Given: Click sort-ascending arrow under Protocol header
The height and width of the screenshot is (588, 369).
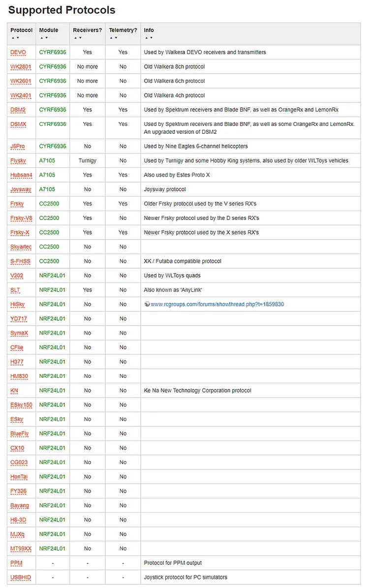Looking at the screenshot, I should tap(13, 38).
